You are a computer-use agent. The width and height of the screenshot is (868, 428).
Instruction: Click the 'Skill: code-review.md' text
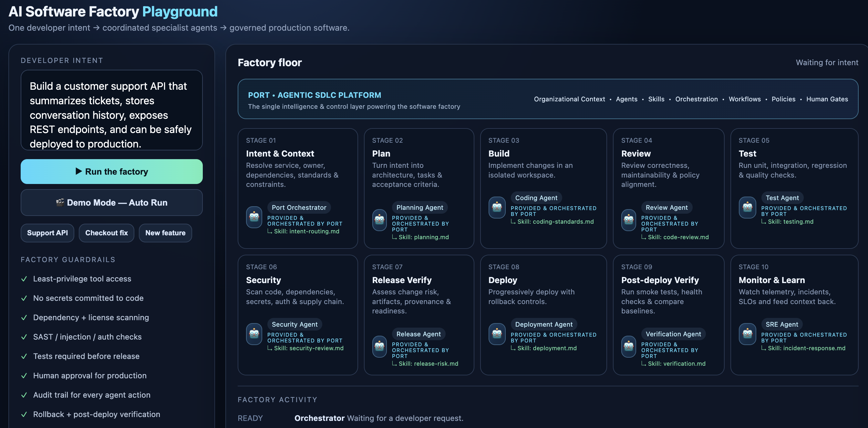coord(678,238)
